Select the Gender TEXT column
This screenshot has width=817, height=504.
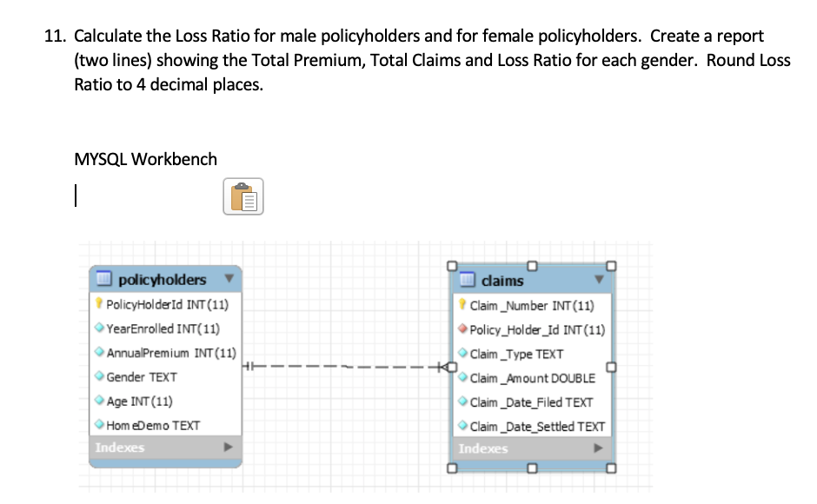point(142,377)
